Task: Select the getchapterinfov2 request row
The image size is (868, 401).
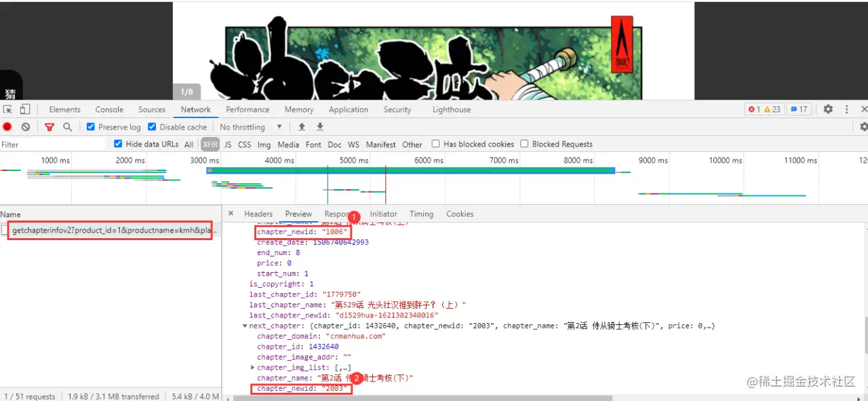Action: (x=111, y=231)
